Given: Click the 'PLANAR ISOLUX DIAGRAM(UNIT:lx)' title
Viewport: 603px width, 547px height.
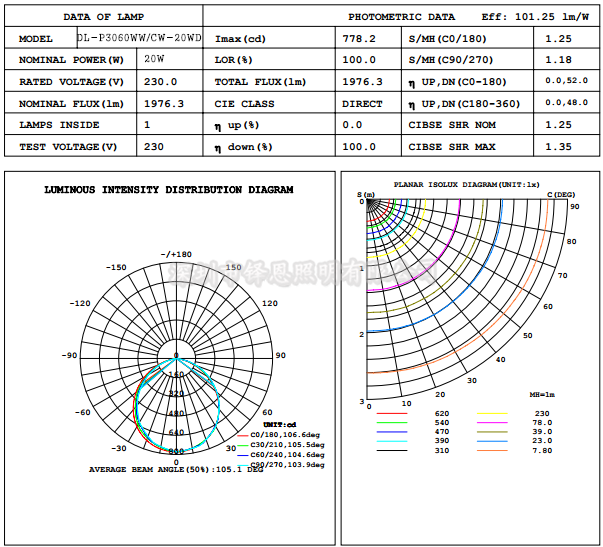Looking at the screenshot, I should click(466, 185).
